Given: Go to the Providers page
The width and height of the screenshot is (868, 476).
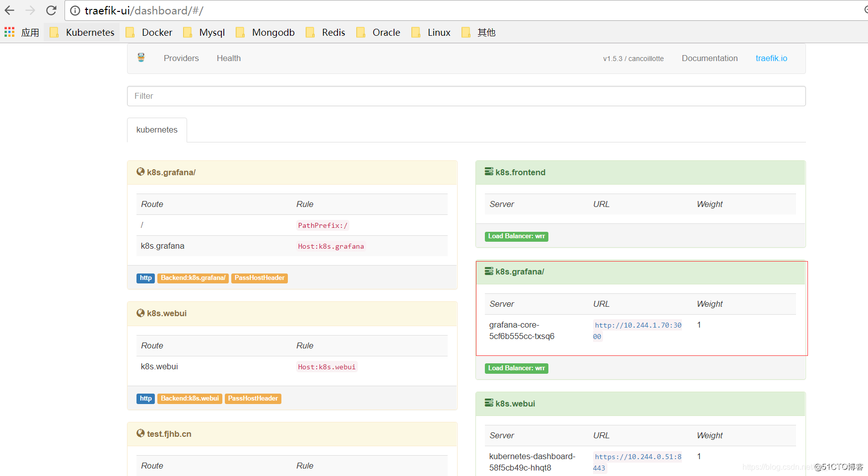Looking at the screenshot, I should pos(181,58).
